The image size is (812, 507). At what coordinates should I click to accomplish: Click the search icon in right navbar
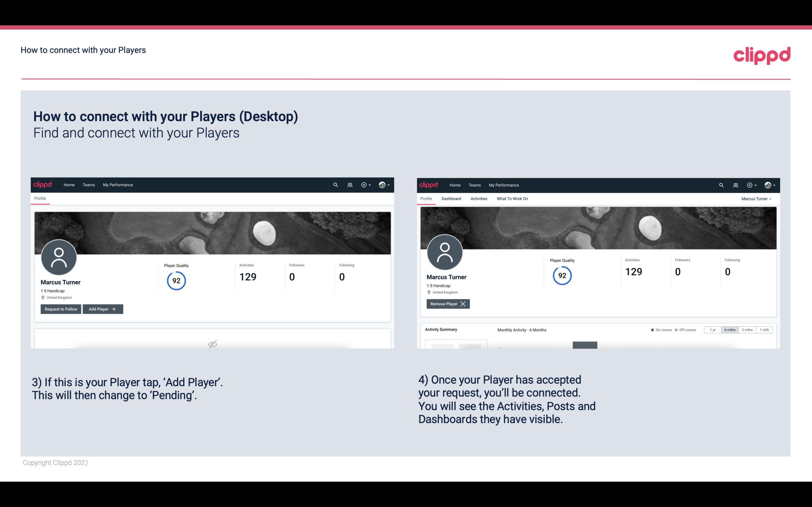(x=721, y=184)
